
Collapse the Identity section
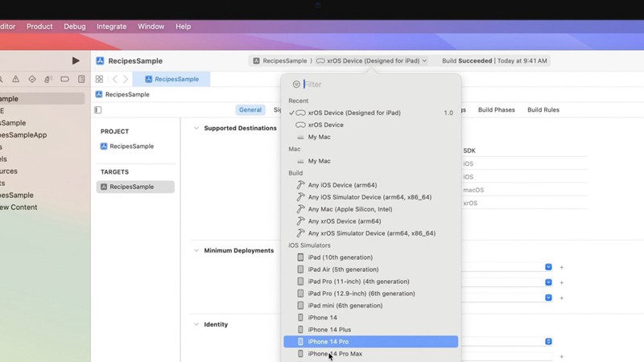coord(196,324)
